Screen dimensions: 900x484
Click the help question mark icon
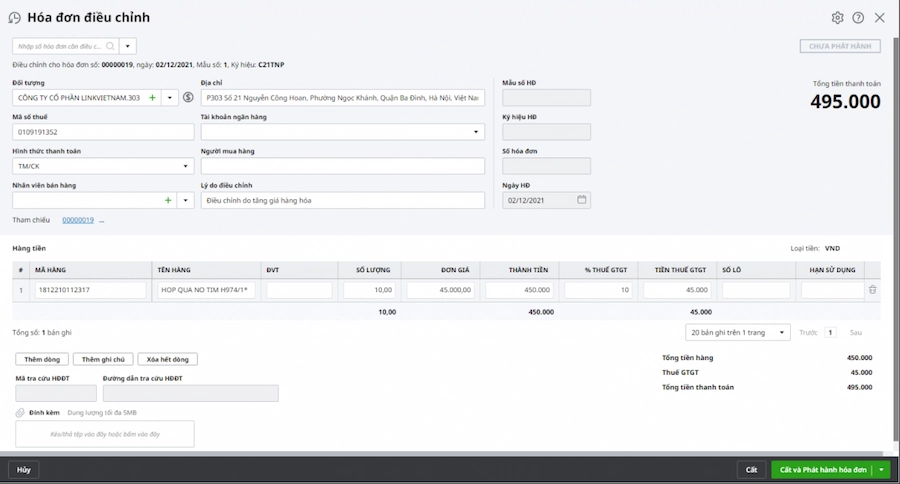[858, 17]
